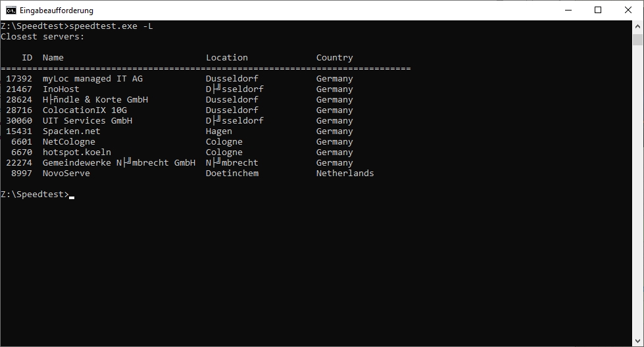Click the command prompt icon in title bar
Screen dimensions: 644x347
click(11, 11)
